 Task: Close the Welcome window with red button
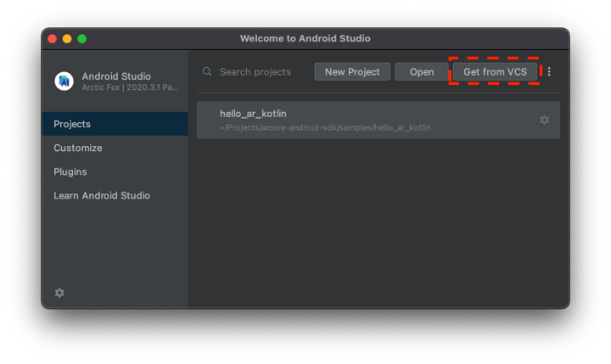(x=52, y=38)
